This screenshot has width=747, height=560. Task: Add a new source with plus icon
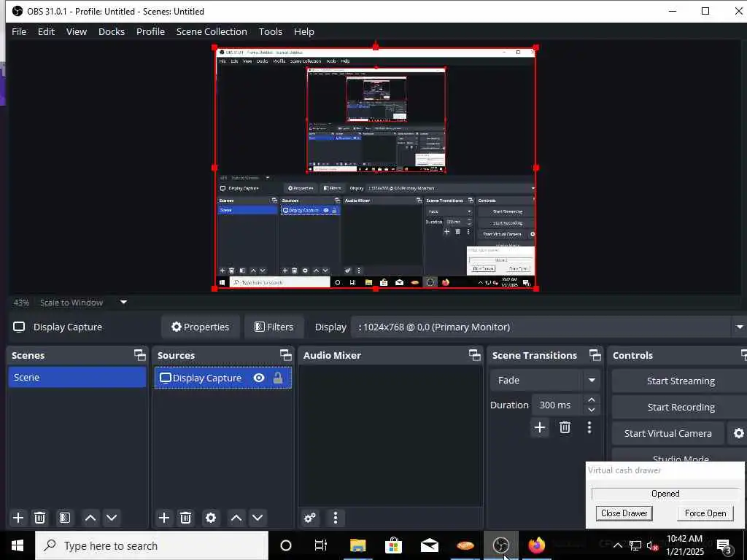click(x=164, y=518)
